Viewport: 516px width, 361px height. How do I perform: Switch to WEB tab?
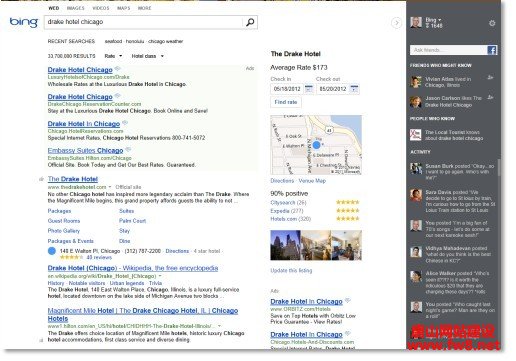54,8
